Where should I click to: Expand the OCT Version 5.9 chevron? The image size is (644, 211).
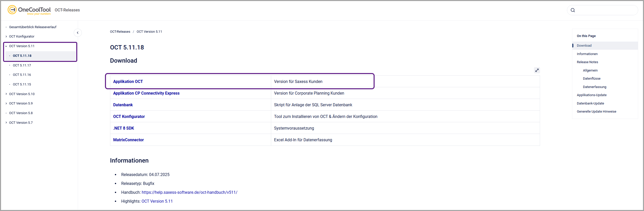point(6,103)
